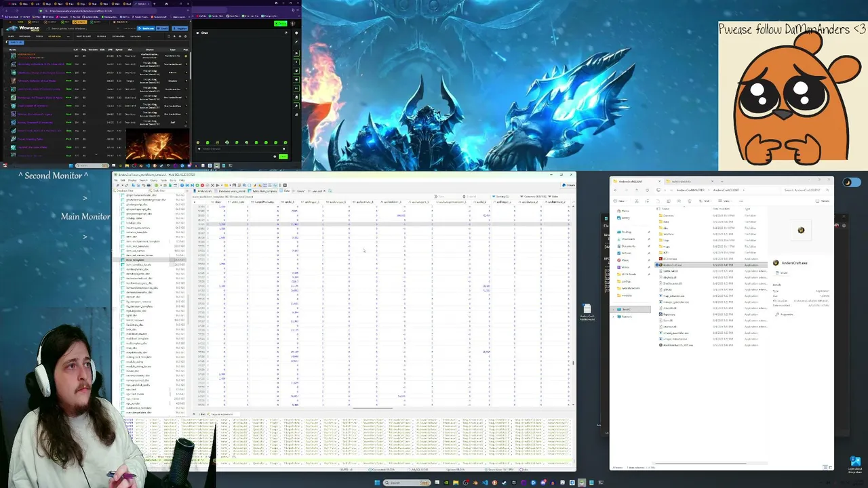Open the Query menu in HeidiSQL

click(154, 180)
